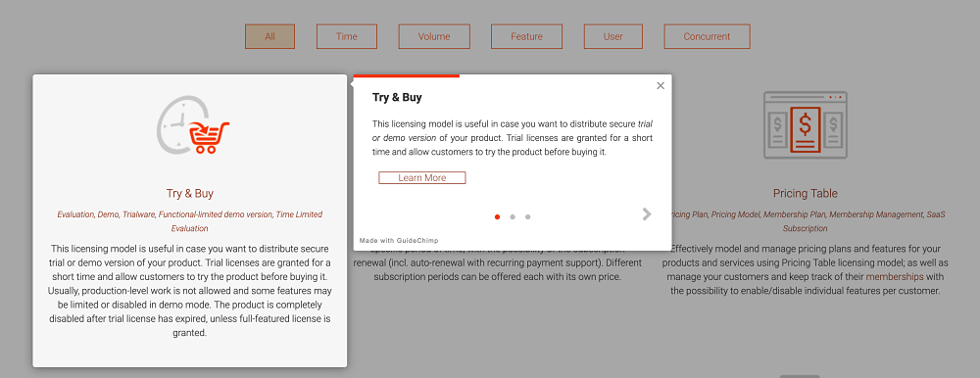This screenshot has height=378, width=980.
Task: Select the third tour step dot
Action: [x=527, y=216]
